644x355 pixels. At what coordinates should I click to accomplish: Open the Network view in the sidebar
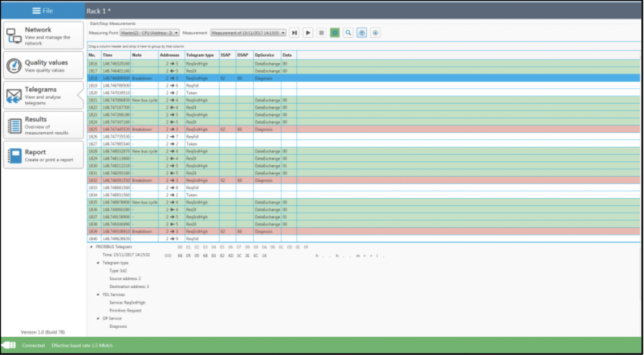click(41, 36)
